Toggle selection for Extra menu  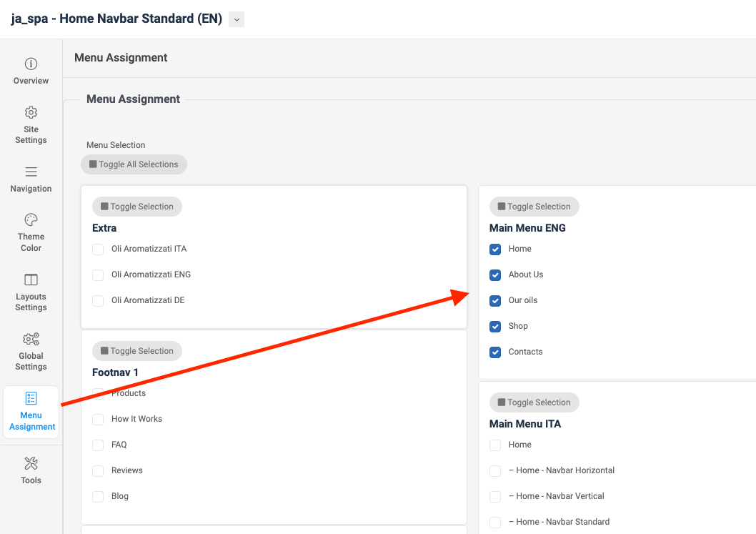click(137, 207)
